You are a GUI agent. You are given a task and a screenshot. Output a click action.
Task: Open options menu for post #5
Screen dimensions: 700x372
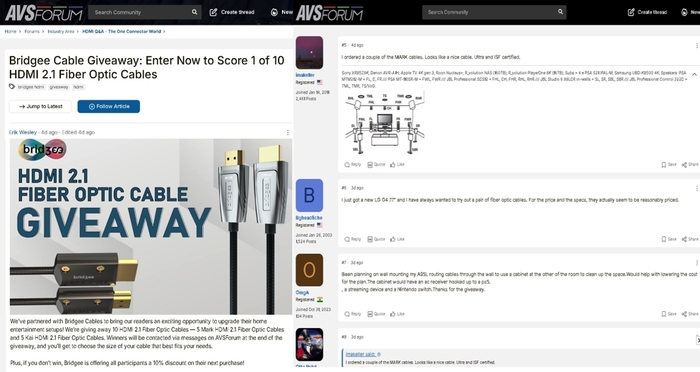point(696,45)
